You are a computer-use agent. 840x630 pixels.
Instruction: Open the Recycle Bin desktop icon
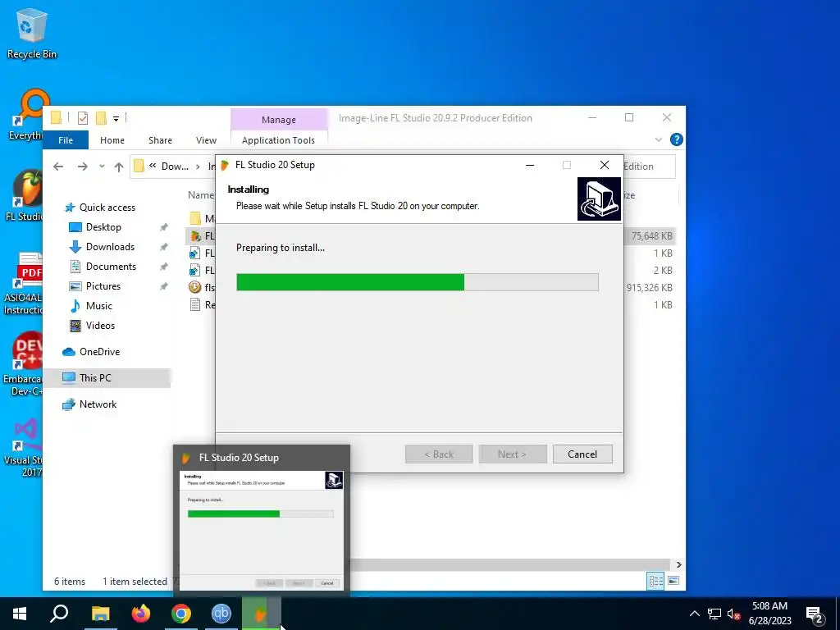tap(31, 33)
